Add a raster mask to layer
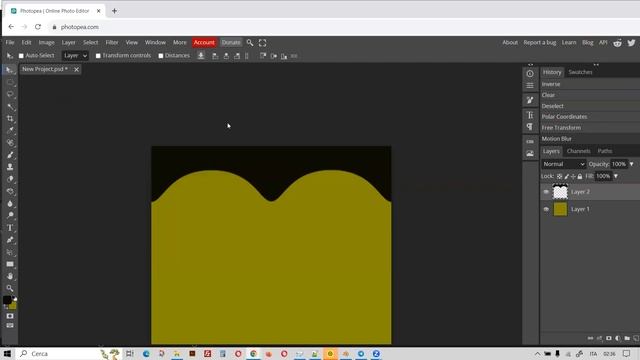This screenshot has width=640, height=360. coord(609,338)
